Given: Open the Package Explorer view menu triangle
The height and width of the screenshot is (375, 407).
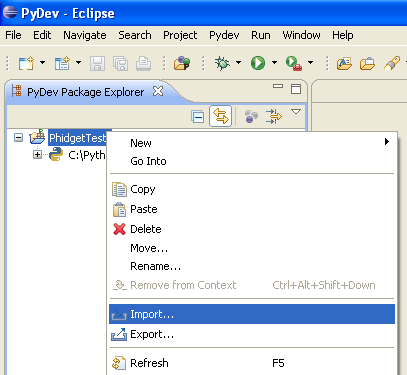Looking at the screenshot, I should (x=296, y=112).
